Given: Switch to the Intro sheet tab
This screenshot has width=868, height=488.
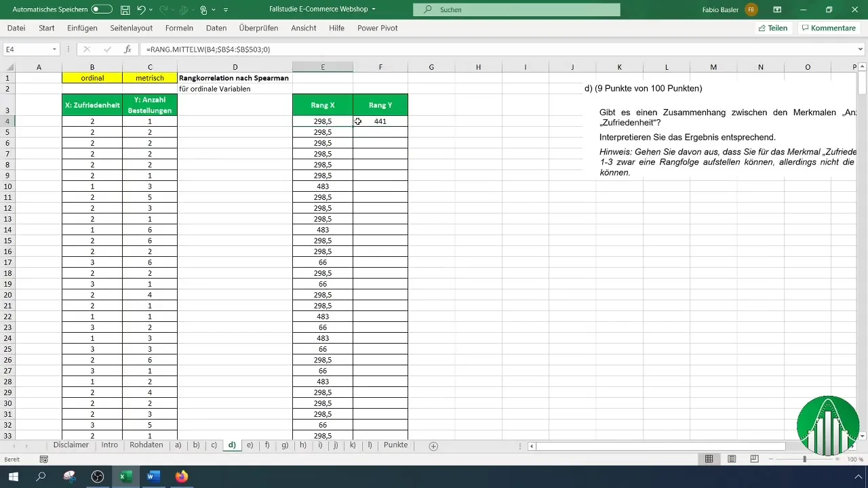Looking at the screenshot, I should click(110, 445).
